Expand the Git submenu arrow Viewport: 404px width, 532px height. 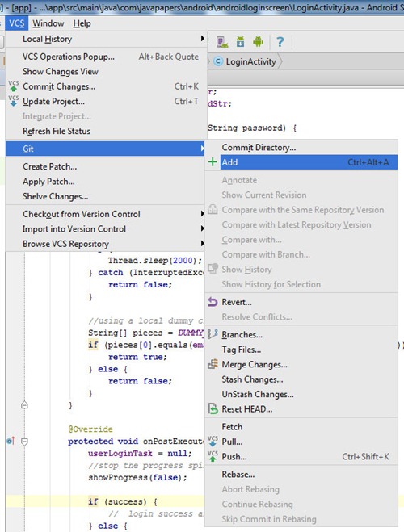point(202,149)
